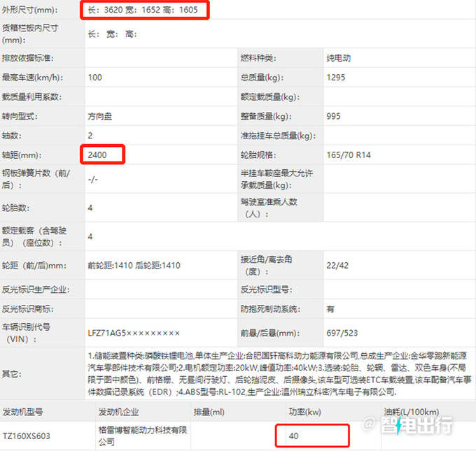The height and width of the screenshot is (451, 476).
Task: Click the 油耗(L/100km) column header
Action: pyautogui.click(x=412, y=412)
